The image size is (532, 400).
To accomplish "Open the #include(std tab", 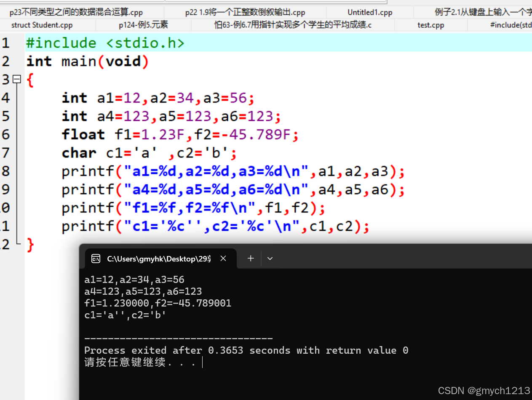I will pos(511,25).
